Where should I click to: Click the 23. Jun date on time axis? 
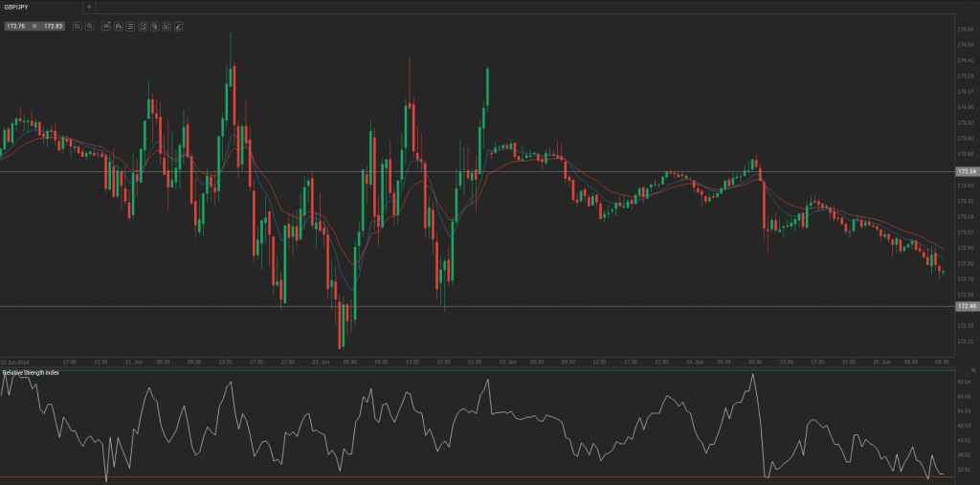507,362
